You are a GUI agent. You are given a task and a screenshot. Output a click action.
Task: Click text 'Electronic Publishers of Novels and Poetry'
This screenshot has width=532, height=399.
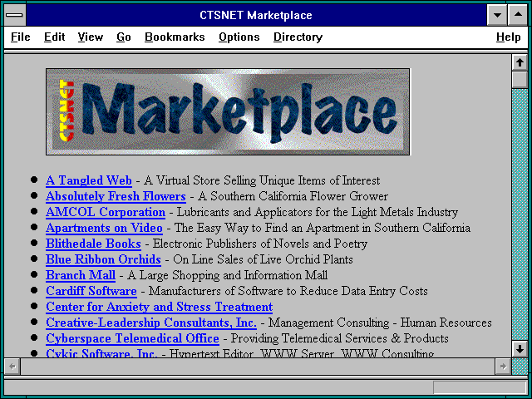coord(260,244)
